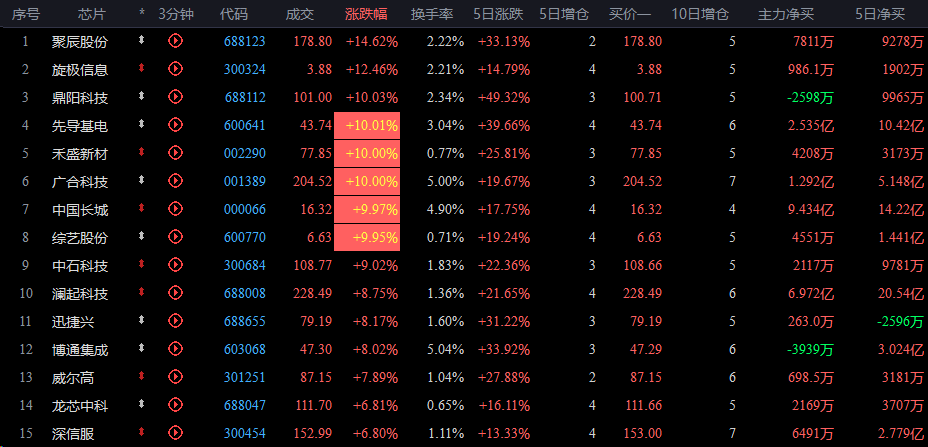Viewport: 928px width, 447px height.
Task: Click the highlighted +10.01% cell
Action: pyautogui.click(x=367, y=126)
